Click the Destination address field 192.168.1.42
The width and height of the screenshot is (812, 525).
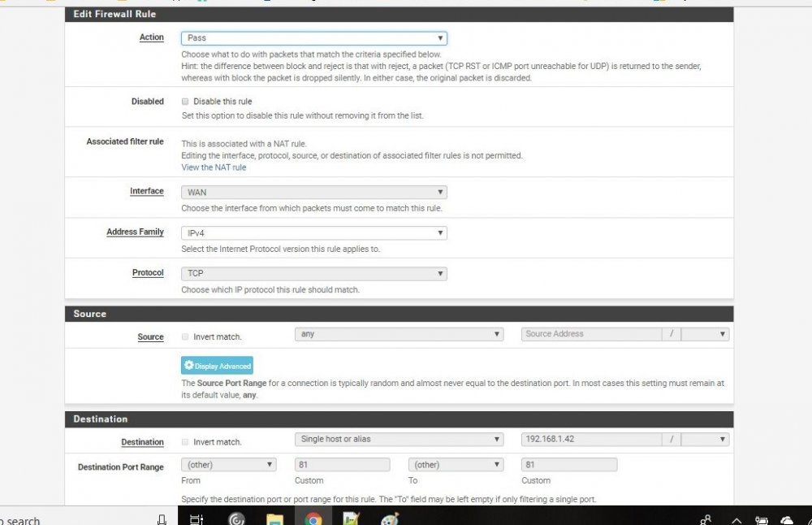591,440
